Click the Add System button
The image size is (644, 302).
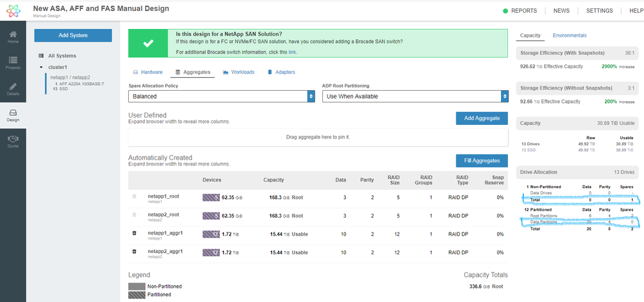pyautogui.click(x=73, y=35)
